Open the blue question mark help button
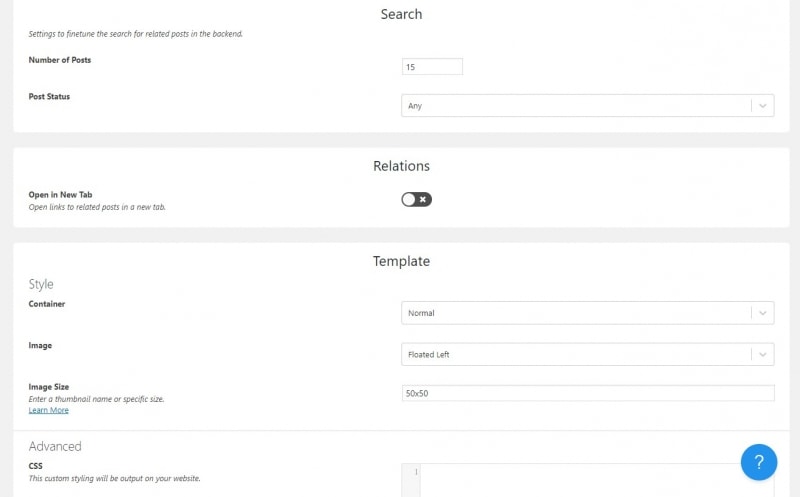Viewport: 800px width, 497px height. 759,462
